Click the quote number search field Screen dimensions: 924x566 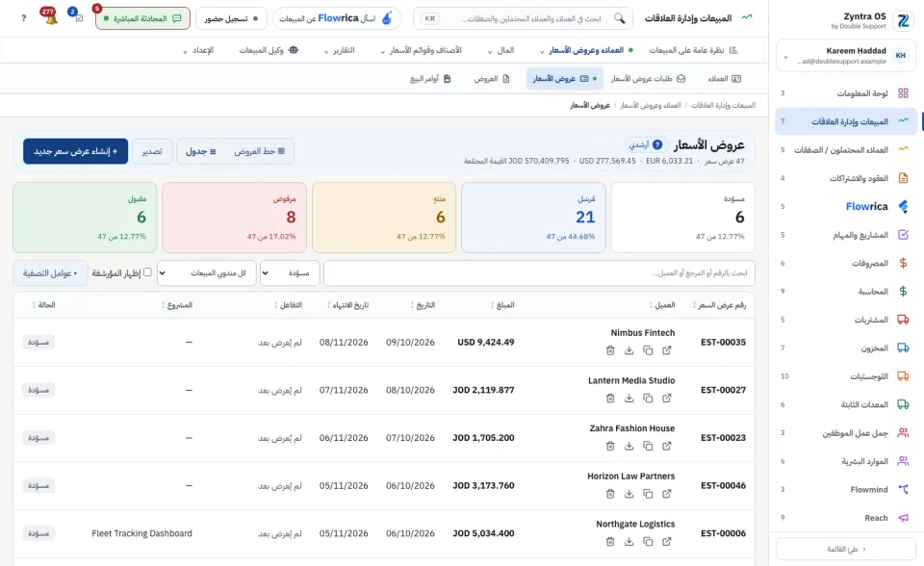(539, 273)
